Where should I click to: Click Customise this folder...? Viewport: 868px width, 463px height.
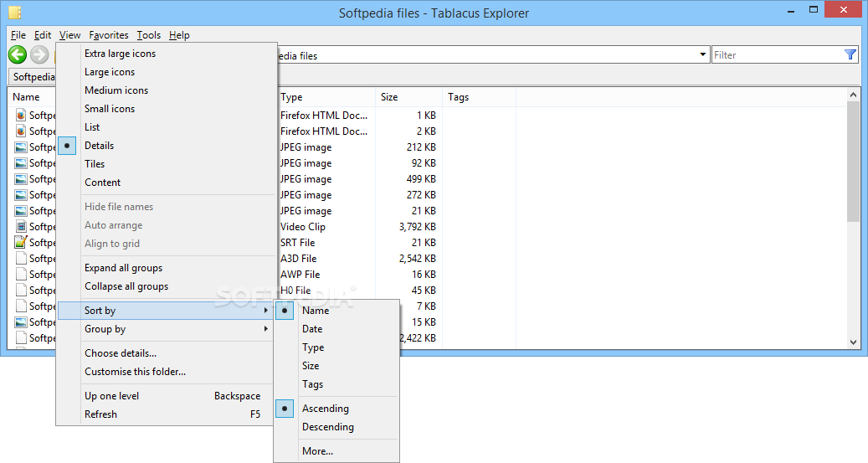[166, 372]
